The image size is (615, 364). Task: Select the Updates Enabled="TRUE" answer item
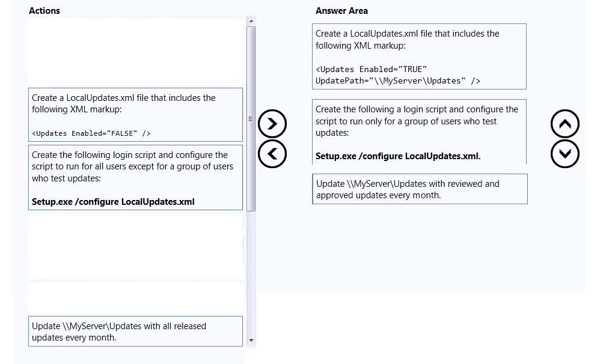(x=419, y=56)
